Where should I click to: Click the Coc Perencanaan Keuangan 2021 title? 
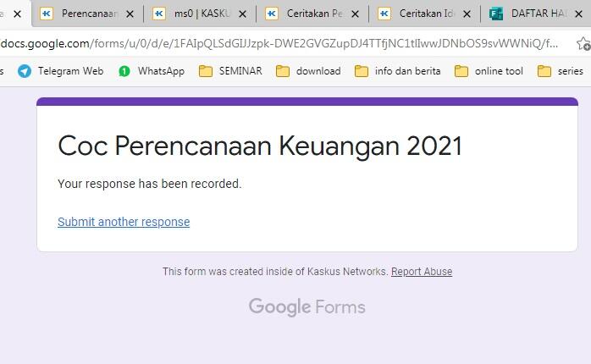[x=260, y=146]
